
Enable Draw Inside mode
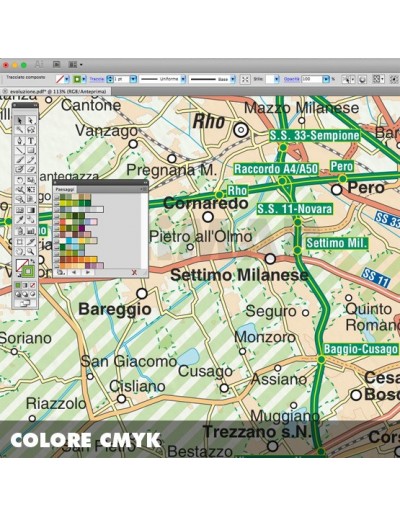pyautogui.click(x=33, y=294)
